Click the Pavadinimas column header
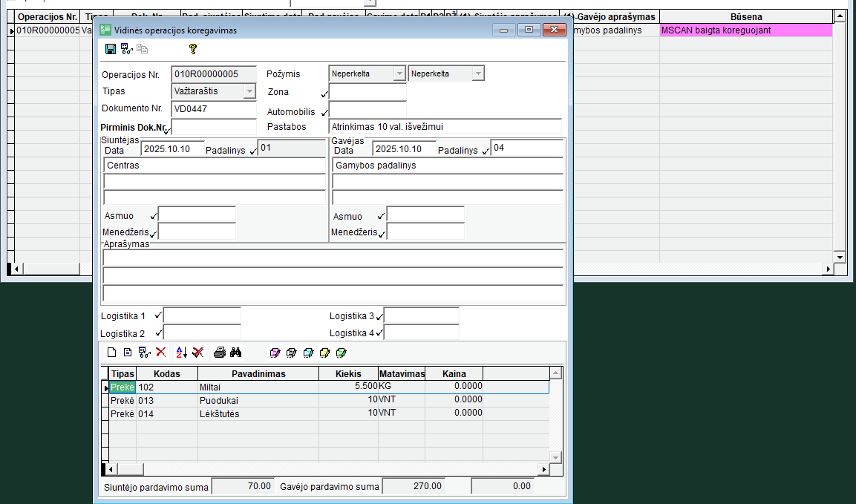 click(258, 374)
